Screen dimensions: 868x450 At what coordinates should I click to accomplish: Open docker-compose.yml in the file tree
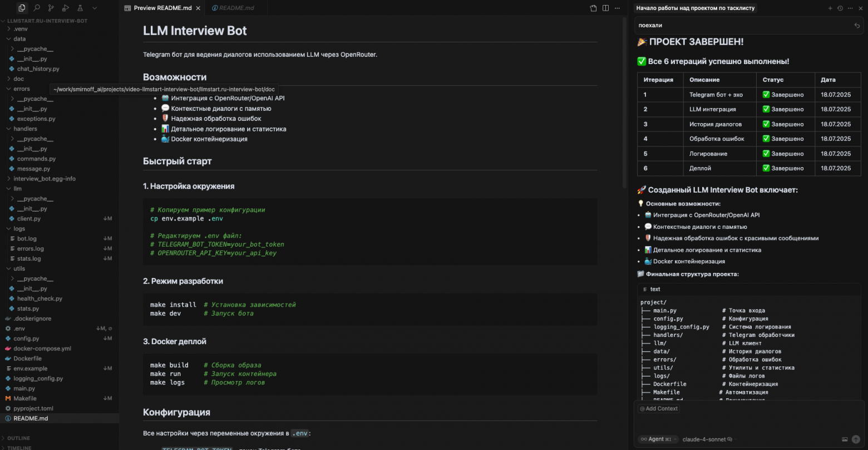(42, 349)
